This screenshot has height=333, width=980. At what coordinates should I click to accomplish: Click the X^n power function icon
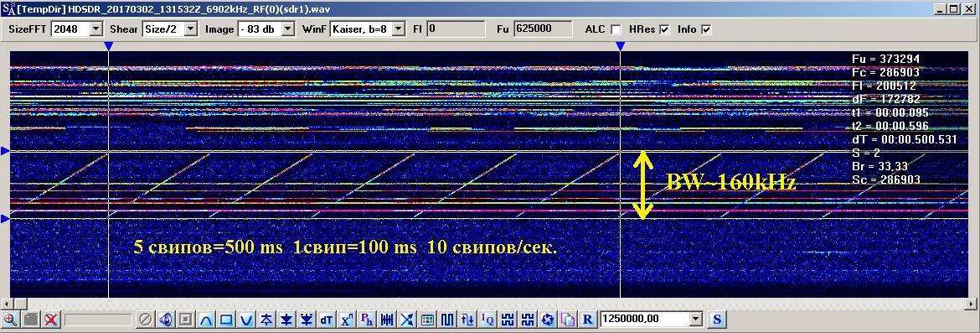pos(347,320)
